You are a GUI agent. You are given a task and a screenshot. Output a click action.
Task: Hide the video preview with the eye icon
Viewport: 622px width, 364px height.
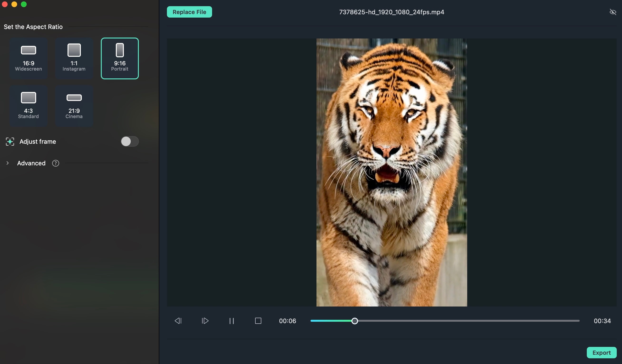(x=613, y=12)
